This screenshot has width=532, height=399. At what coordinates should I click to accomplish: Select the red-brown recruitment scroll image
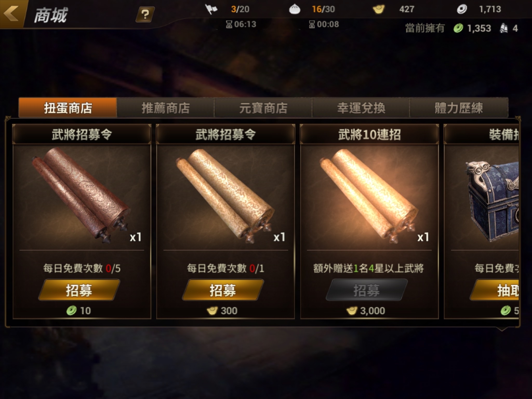point(81,195)
